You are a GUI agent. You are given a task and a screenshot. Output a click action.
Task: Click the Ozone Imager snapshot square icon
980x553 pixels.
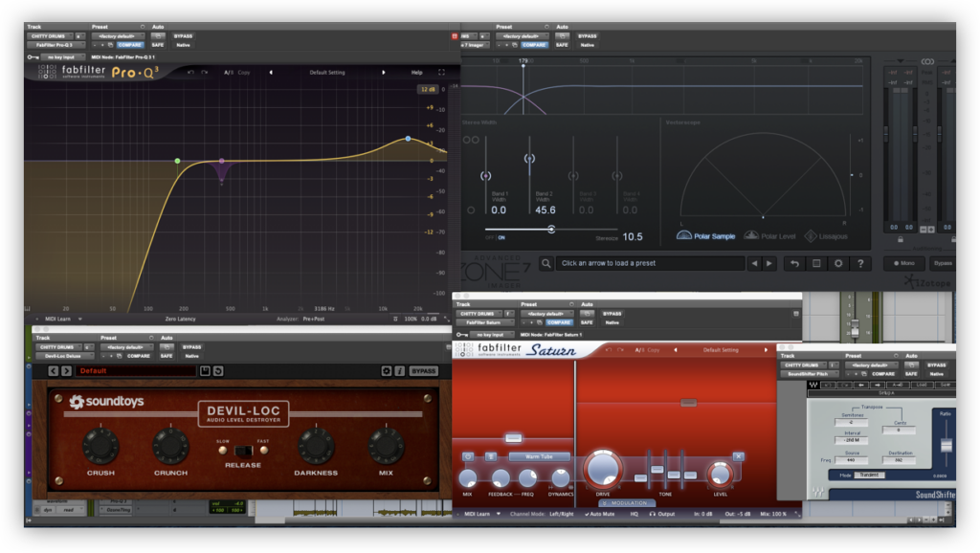pos(816,263)
